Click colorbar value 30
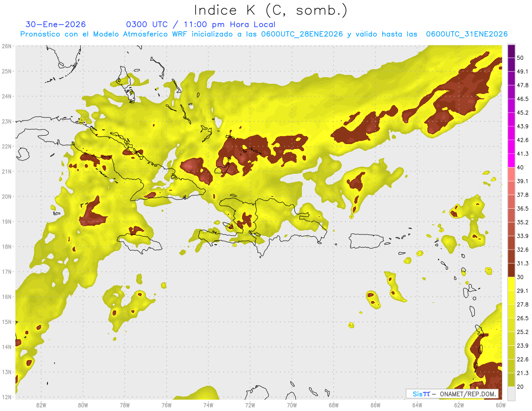 (x=520, y=277)
